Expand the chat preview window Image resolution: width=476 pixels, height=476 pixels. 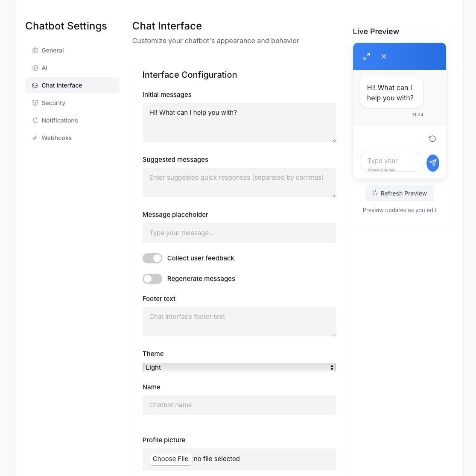(367, 56)
